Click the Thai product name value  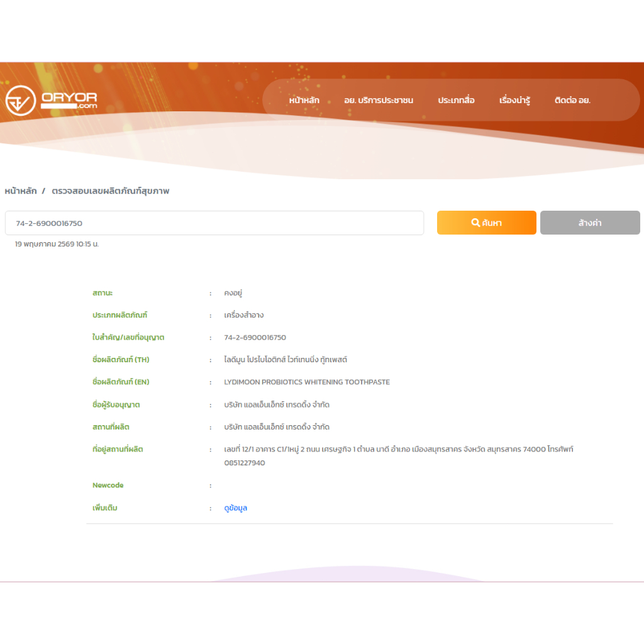[x=286, y=360]
